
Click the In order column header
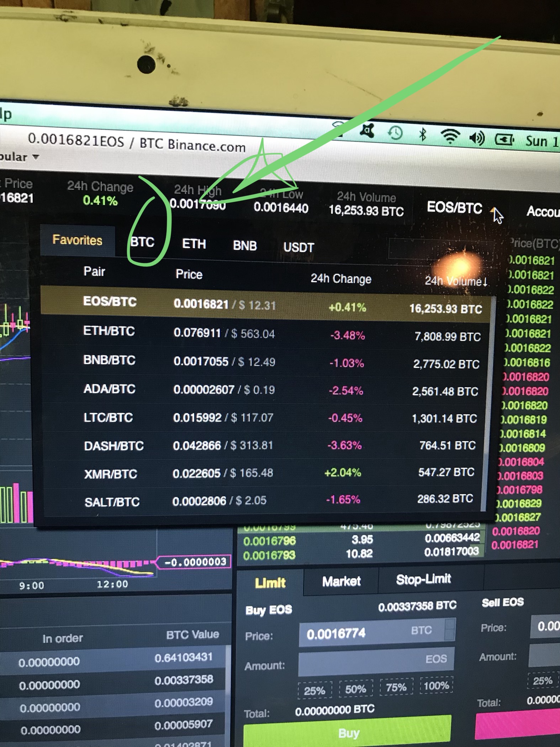63,639
